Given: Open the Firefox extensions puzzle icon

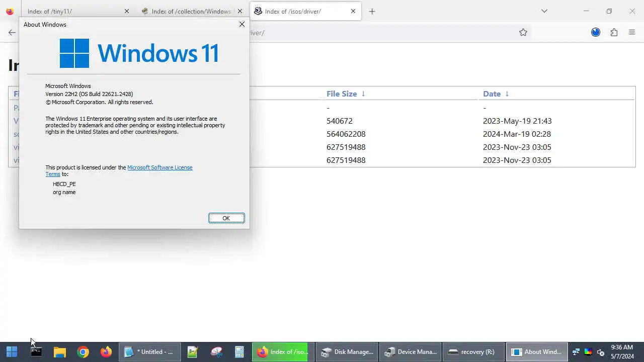Looking at the screenshot, I should (x=614, y=32).
